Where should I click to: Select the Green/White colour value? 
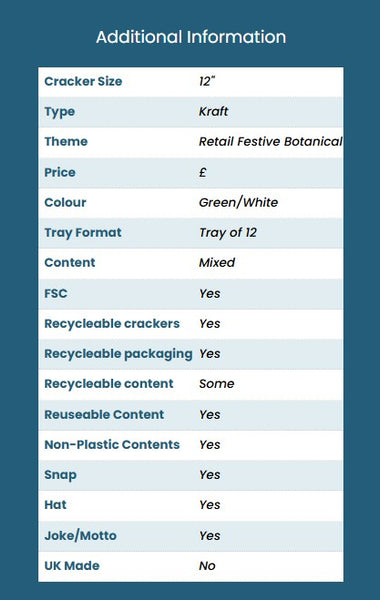pos(238,202)
